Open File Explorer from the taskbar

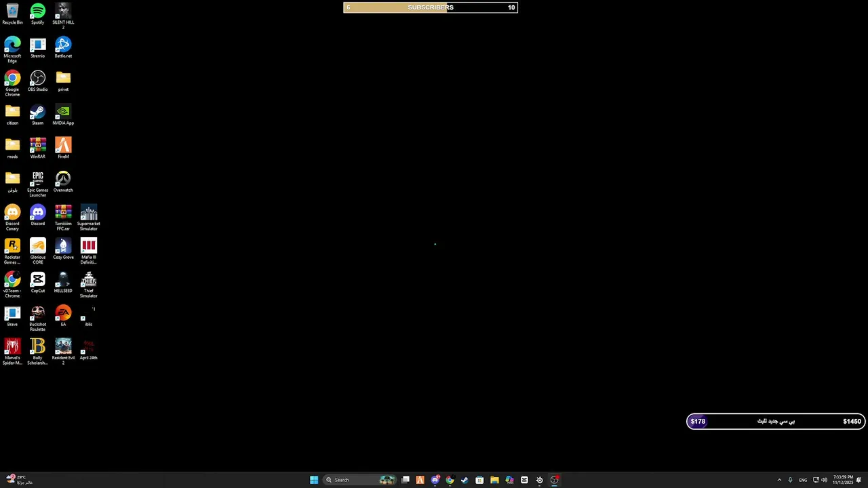[x=494, y=480]
